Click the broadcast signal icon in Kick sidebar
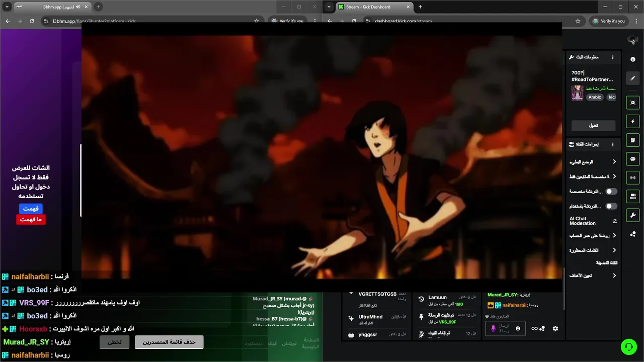 pos(633,177)
